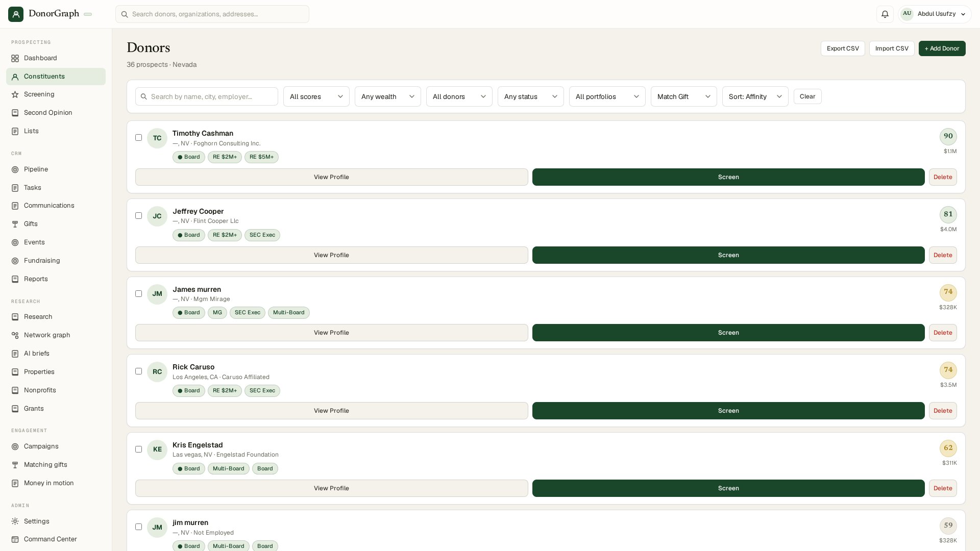The image size is (980, 551).
Task: Click the + Add Donor button
Action: click(942, 48)
